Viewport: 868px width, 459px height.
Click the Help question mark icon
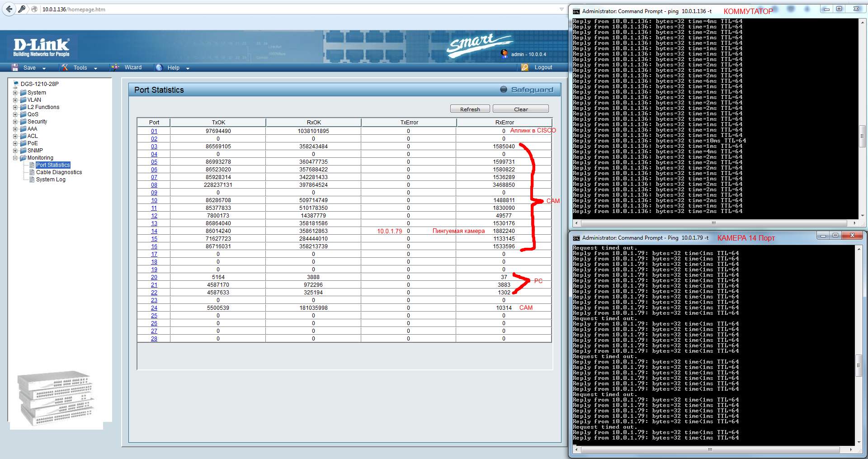click(159, 67)
